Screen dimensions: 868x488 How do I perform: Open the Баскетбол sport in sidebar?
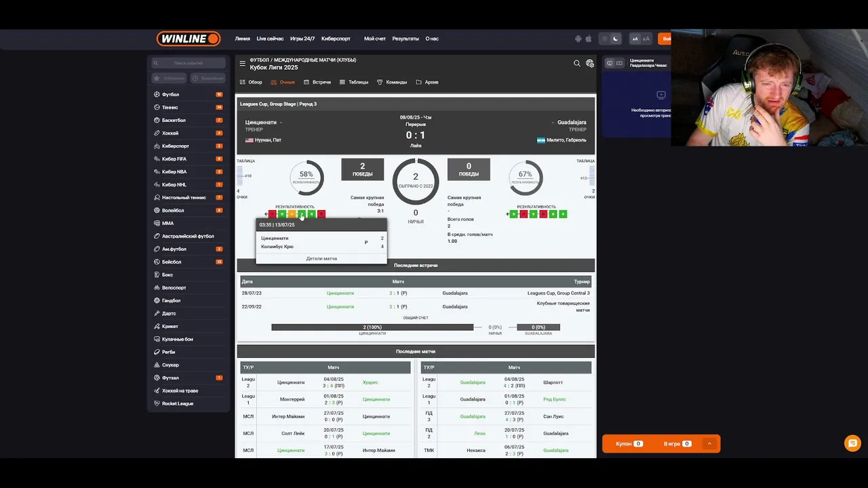[188, 120]
